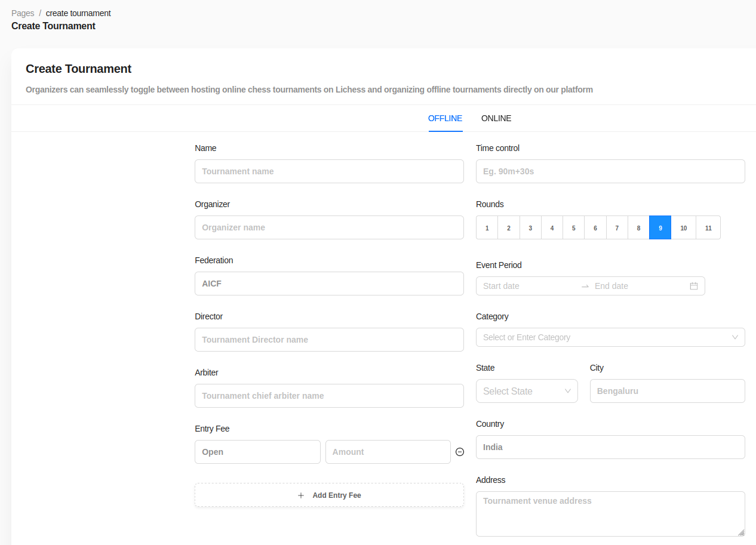756x545 pixels.
Task: Go to Pages breadcrumb link
Action: tap(23, 13)
